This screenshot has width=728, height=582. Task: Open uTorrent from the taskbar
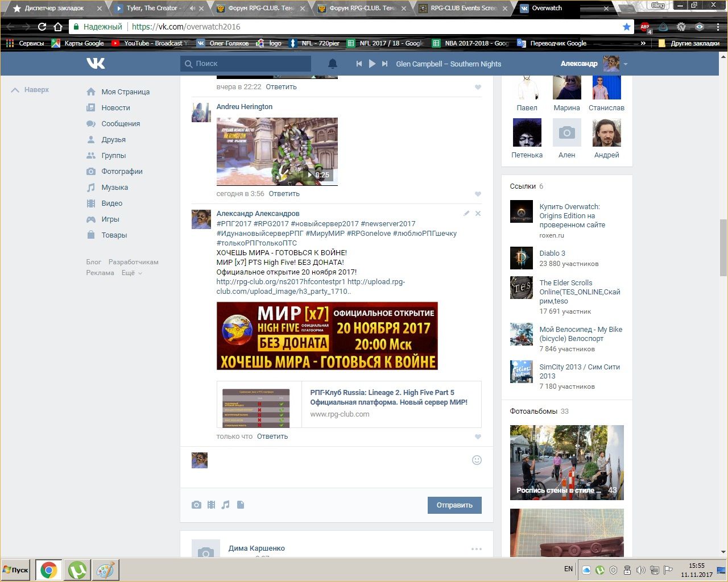[x=77, y=570]
